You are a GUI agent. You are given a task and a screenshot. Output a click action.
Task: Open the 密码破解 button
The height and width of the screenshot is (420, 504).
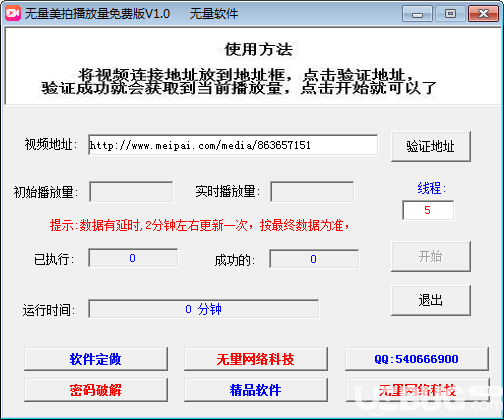coord(96,390)
